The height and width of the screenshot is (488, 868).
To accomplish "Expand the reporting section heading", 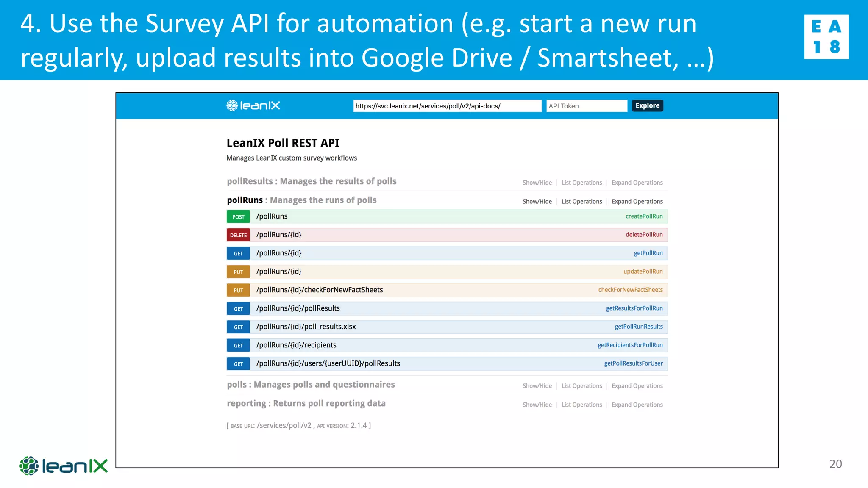I will click(306, 403).
